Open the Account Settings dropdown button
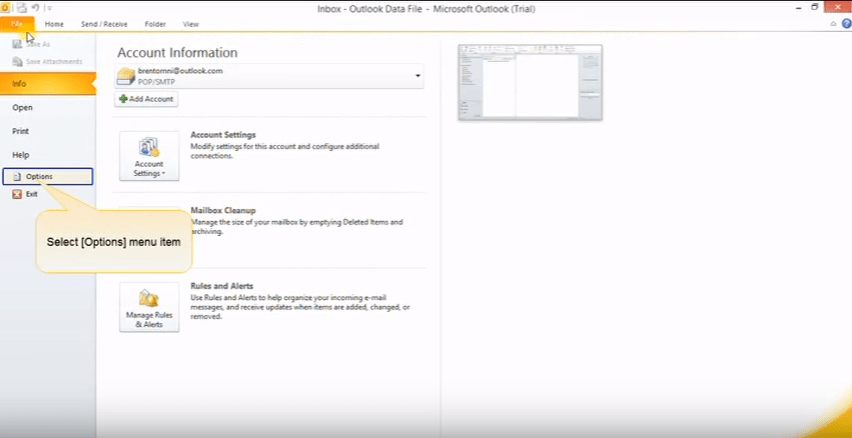 (x=149, y=156)
